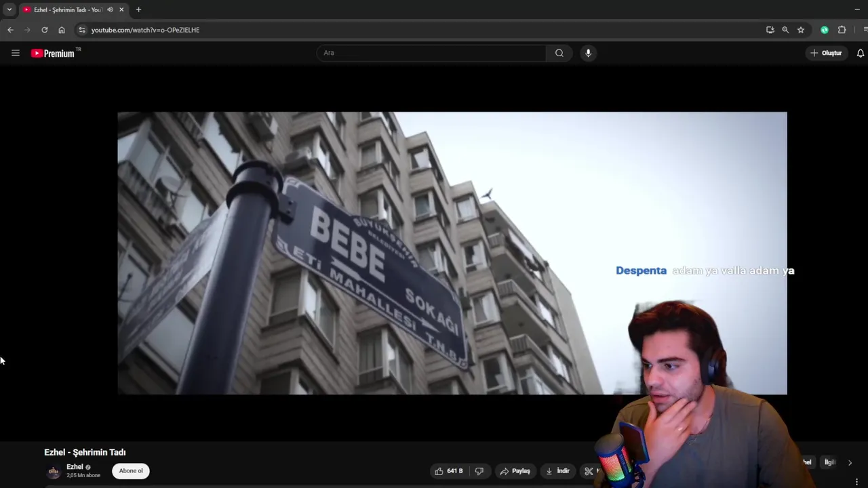Open the media control playlist icon
868x488 pixels.
[865, 30]
